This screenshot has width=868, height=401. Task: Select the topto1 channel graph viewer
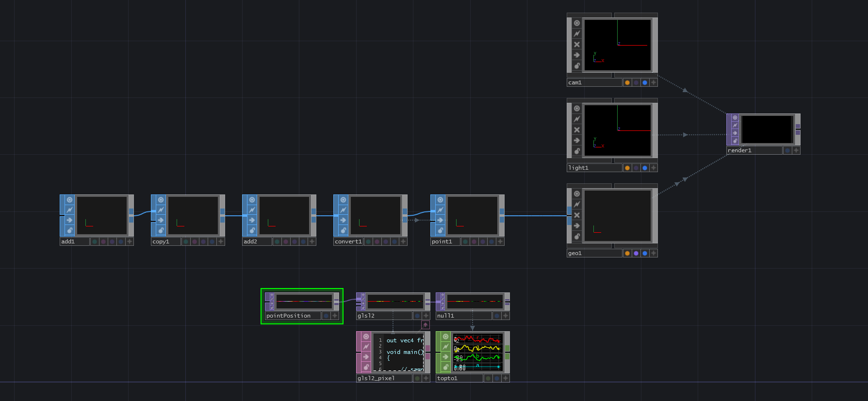(477, 352)
